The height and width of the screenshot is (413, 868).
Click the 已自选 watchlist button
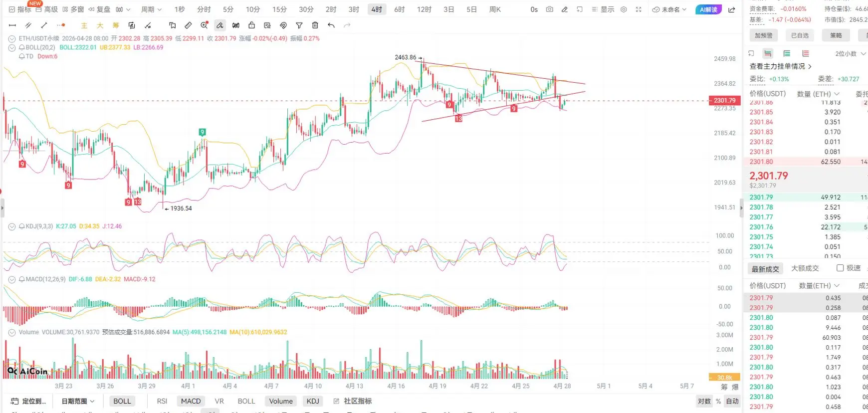pos(800,35)
